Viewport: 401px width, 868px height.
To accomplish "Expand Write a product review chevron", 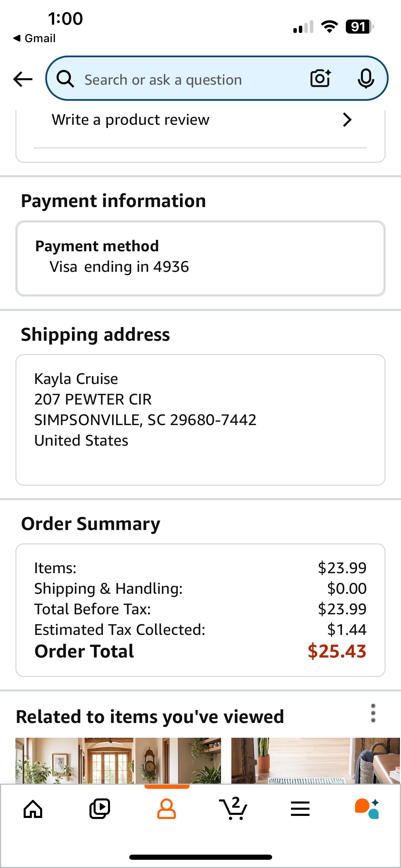I will 347,120.
